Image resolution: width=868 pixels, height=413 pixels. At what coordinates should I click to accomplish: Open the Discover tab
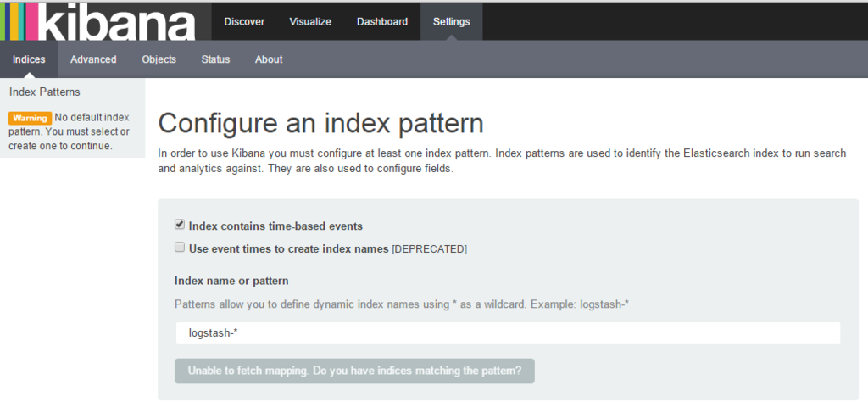(244, 21)
